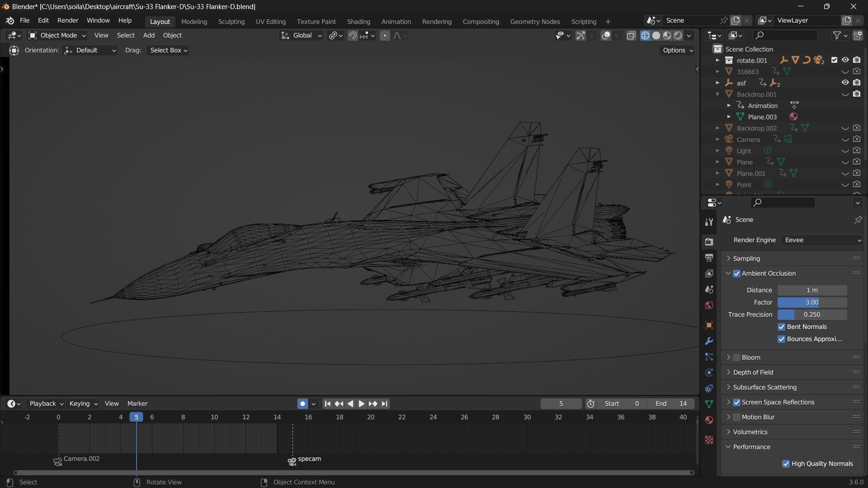Open Global transform orientation dropdown

[x=301, y=35]
